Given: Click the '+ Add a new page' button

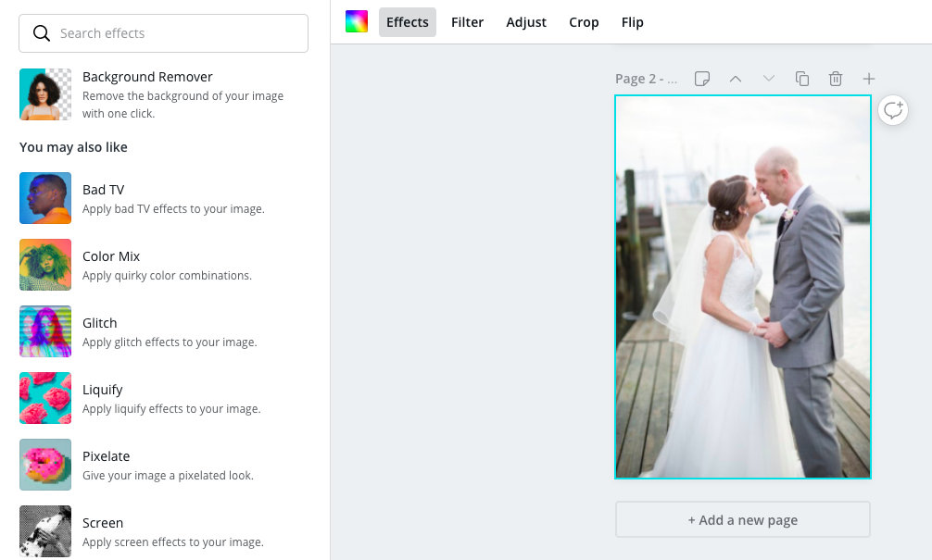Looking at the screenshot, I should (743, 519).
